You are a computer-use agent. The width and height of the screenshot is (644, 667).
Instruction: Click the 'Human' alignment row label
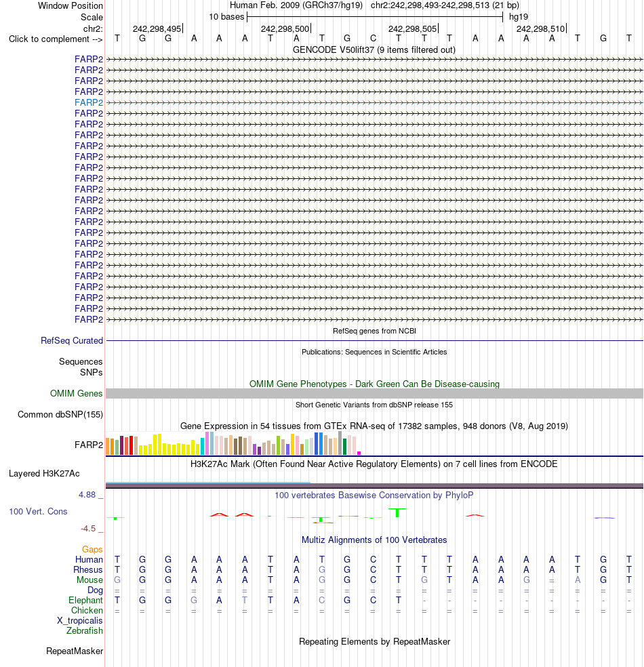pyautogui.click(x=89, y=560)
